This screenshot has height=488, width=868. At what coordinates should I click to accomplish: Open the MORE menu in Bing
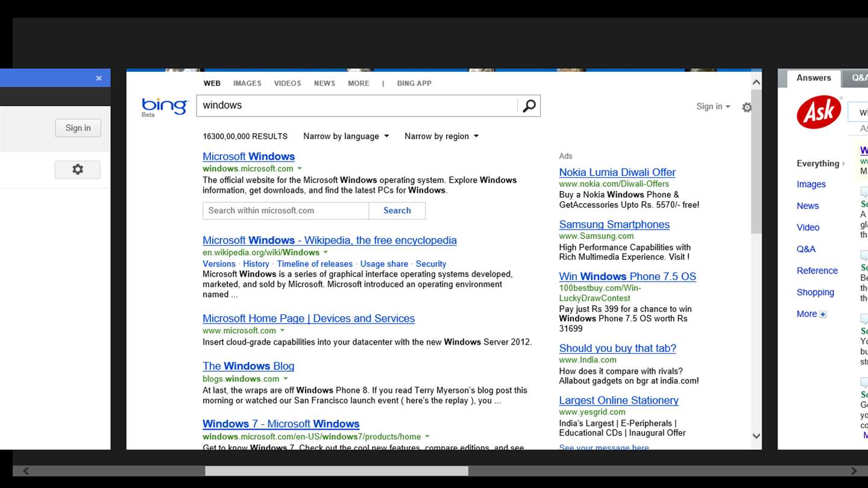tap(359, 83)
